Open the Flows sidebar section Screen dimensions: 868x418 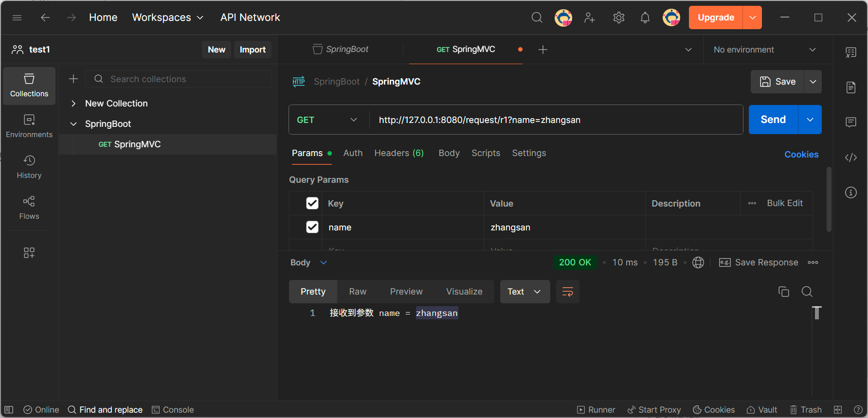(29, 208)
